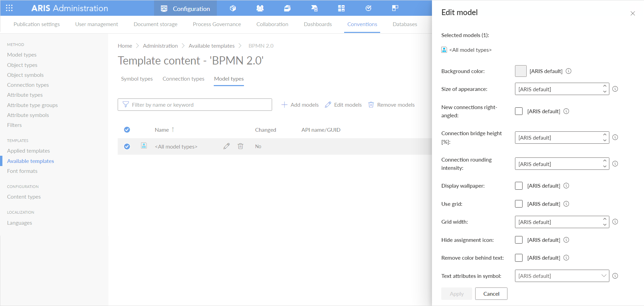The height and width of the screenshot is (306, 644).
Task: Focus the Filter by name or keyword field
Action: pos(195,105)
